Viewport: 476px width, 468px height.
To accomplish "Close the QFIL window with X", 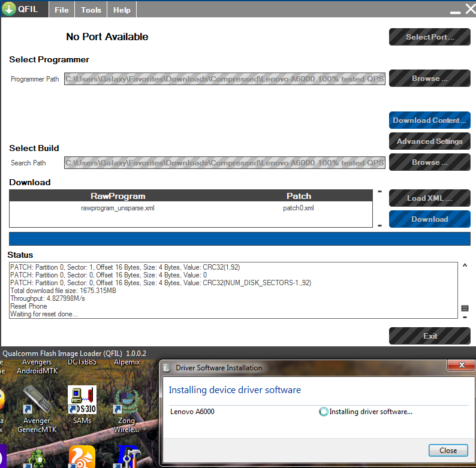I will (x=471, y=9).
